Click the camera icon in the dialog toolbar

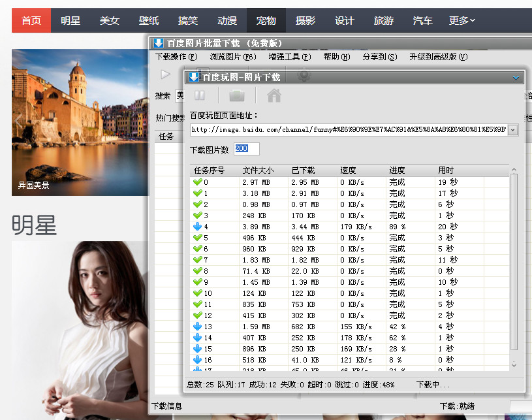tap(236, 95)
